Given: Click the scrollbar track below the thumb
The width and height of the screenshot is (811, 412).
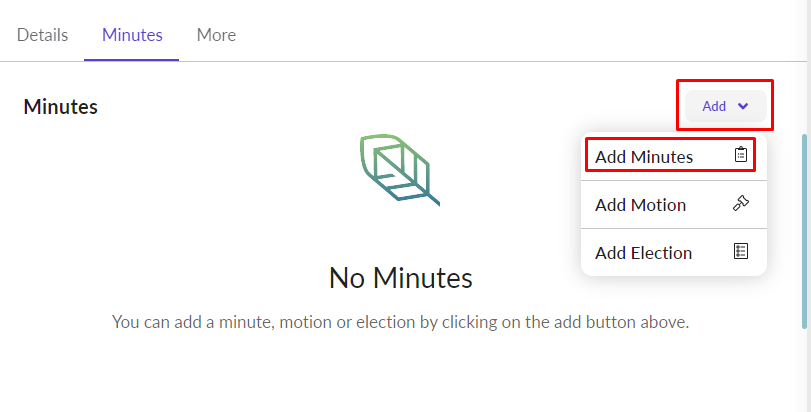Looking at the screenshot, I should 805,370.
